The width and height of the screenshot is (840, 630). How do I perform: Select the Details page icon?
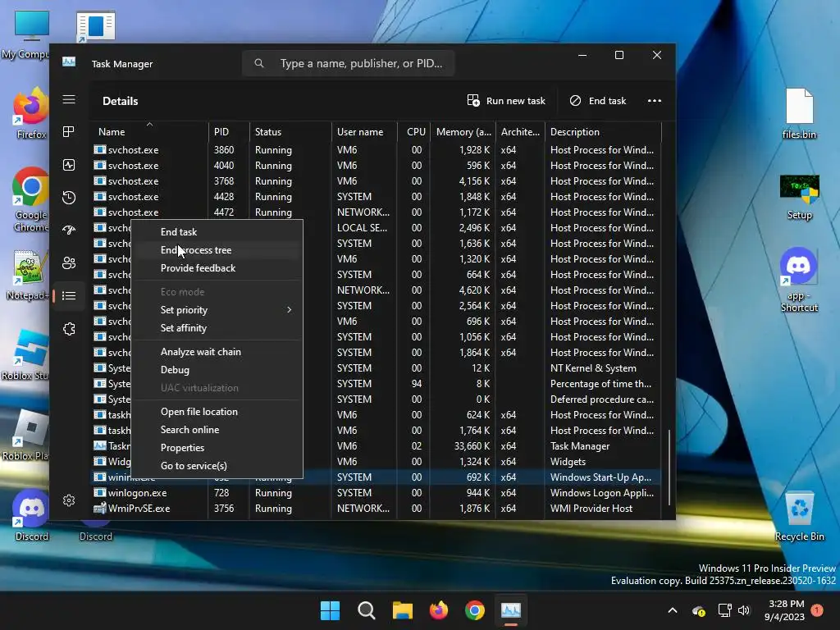[x=69, y=295]
